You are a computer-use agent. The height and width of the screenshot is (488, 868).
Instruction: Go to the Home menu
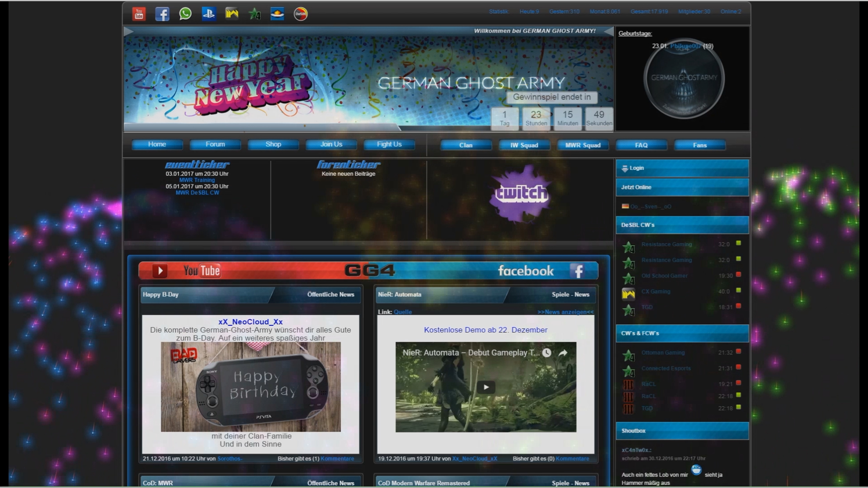coord(157,144)
